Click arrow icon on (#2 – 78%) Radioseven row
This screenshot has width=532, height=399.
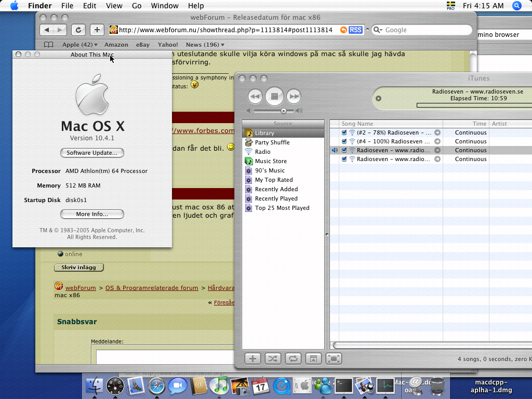point(437,132)
